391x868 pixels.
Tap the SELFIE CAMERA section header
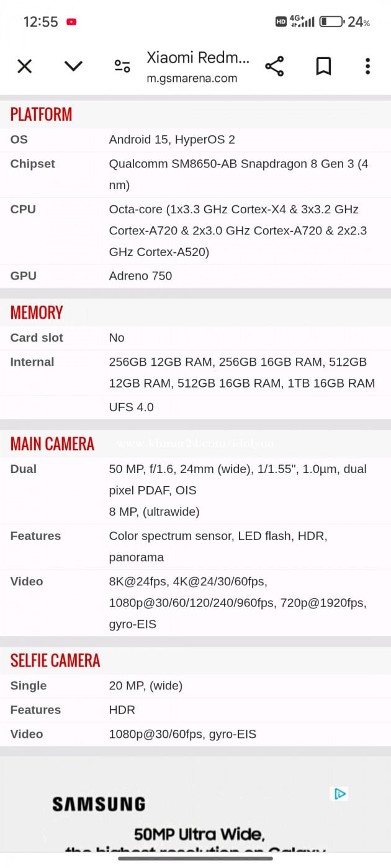(55, 660)
